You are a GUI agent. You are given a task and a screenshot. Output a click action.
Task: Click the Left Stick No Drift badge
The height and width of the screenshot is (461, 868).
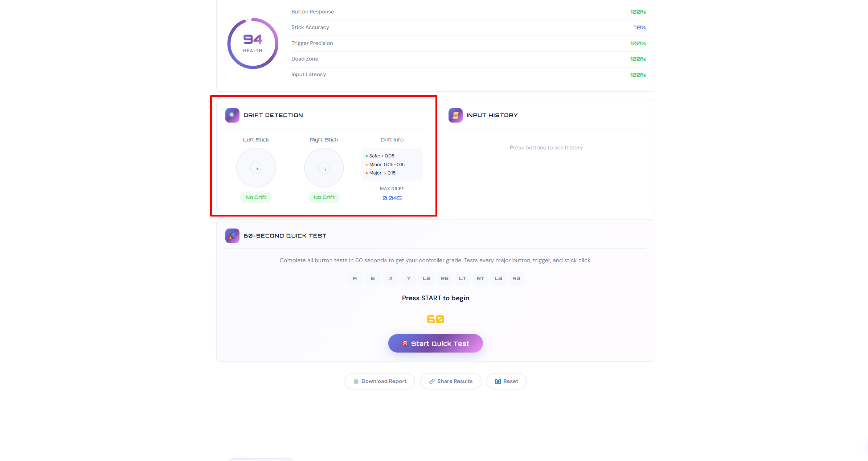click(256, 197)
